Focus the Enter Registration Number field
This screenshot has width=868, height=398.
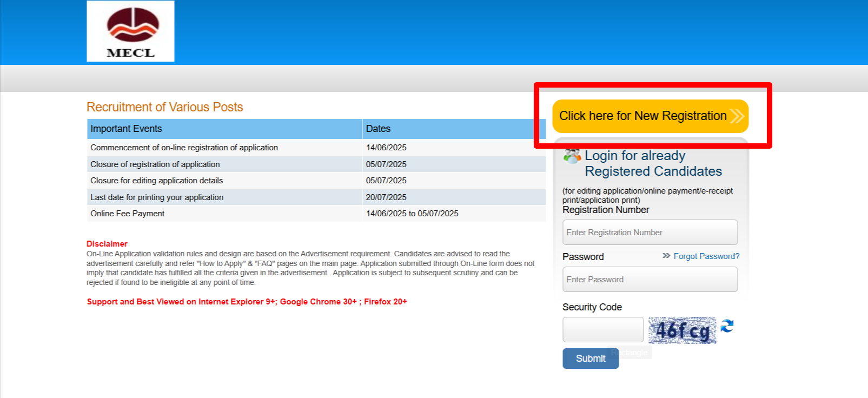[x=650, y=233]
